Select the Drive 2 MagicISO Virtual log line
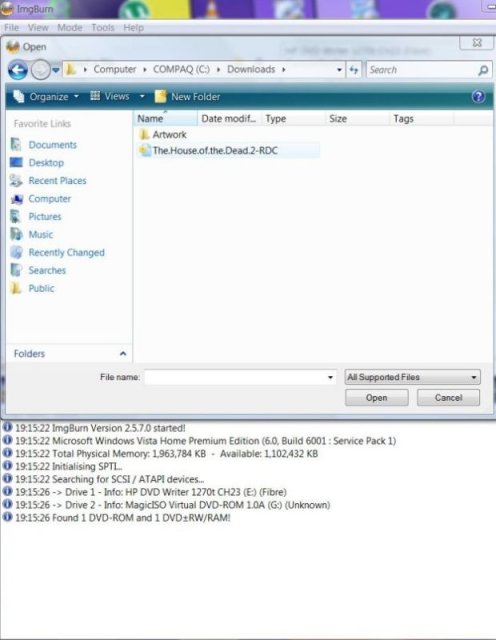Screen dimensions: 496x640 coord(167,505)
